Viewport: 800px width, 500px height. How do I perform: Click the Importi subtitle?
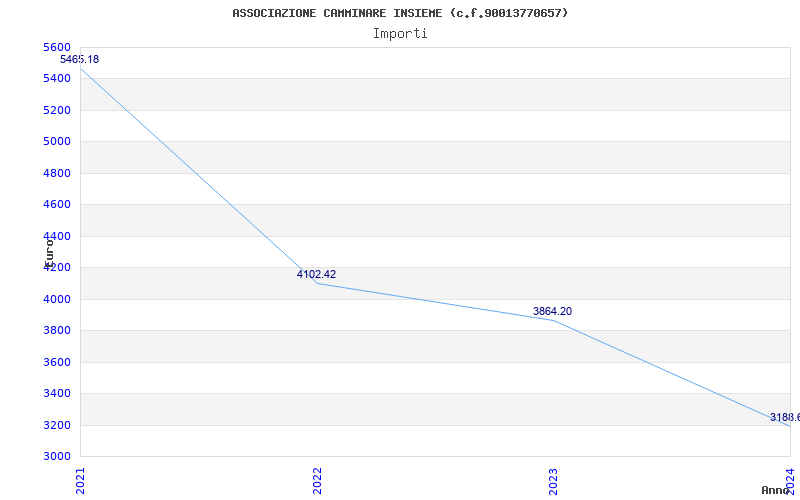[x=400, y=34]
